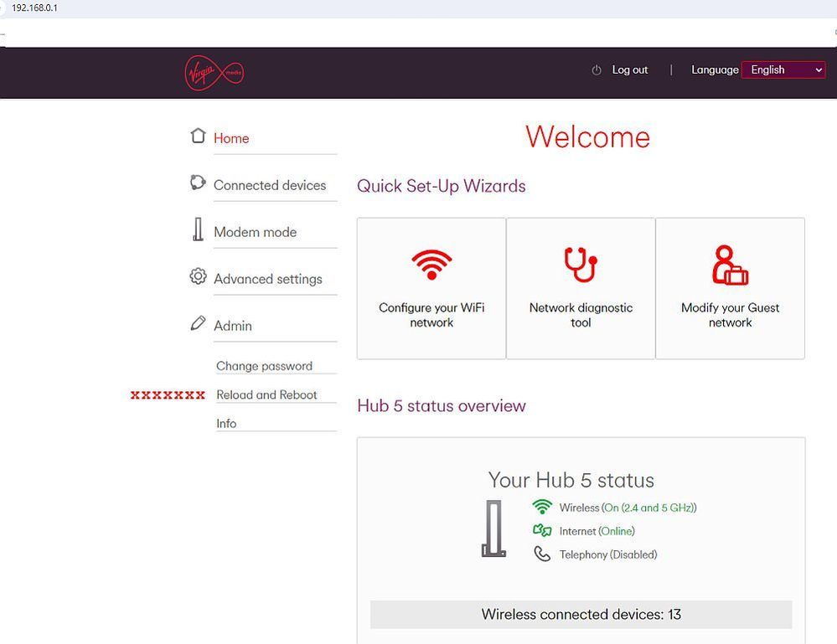Click the Telephony phone icon
This screenshot has height=644, width=837.
click(x=542, y=554)
